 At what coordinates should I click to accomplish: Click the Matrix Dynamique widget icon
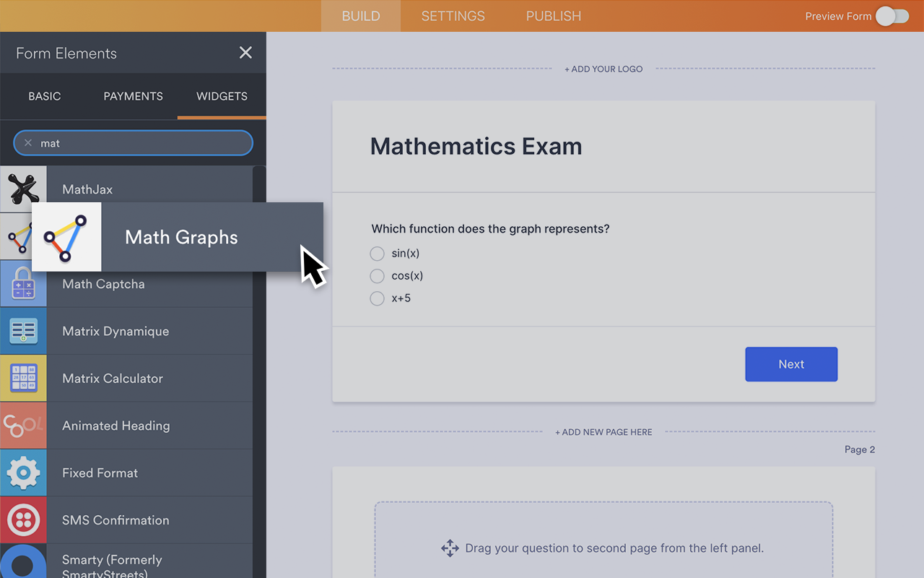(x=23, y=331)
